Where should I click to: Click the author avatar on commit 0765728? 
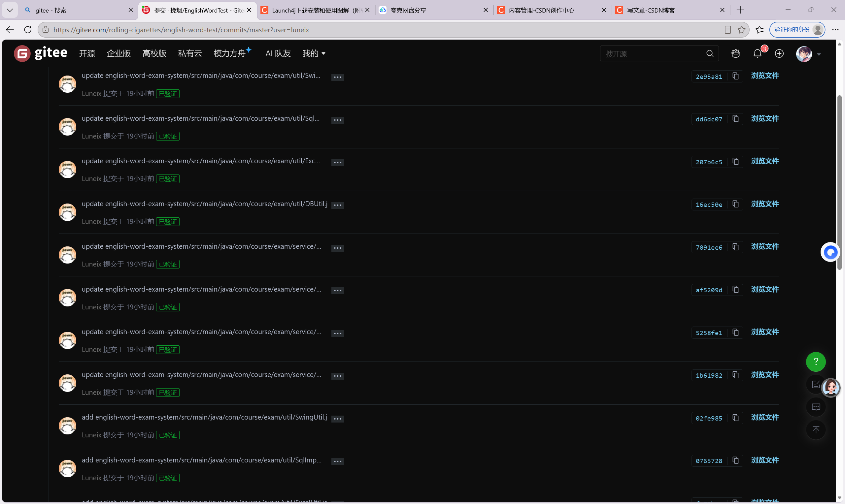(x=67, y=468)
